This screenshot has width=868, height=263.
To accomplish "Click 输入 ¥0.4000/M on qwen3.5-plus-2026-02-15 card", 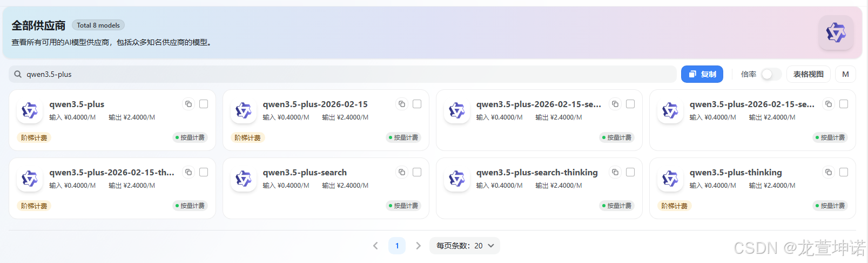I will [x=286, y=117].
